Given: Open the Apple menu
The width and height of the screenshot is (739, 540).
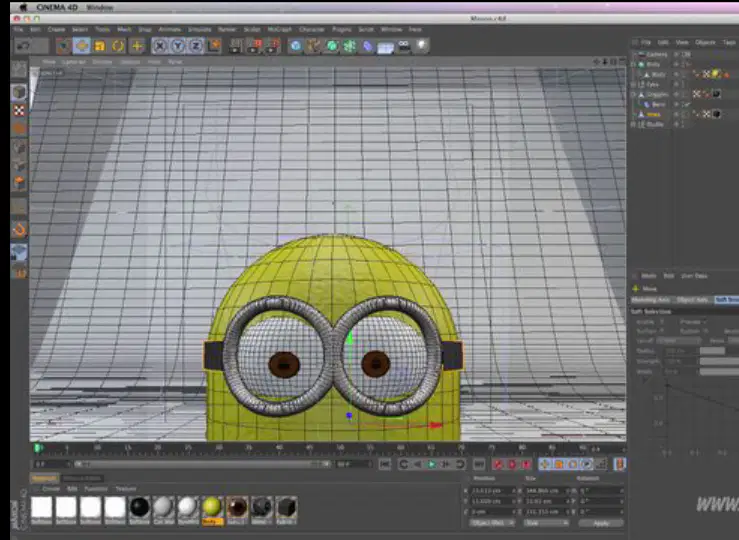Looking at the screenshot, I should [23, 8].
